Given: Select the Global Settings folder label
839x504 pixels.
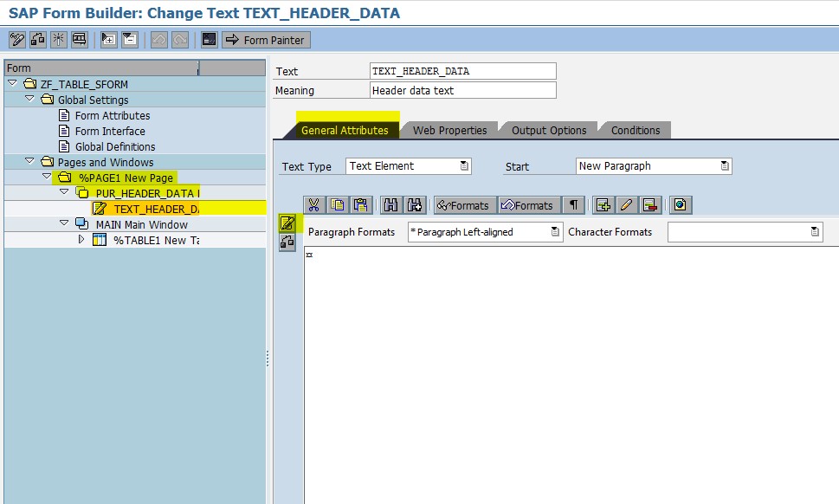Looking at the screenshot, I should pos(94,100).
